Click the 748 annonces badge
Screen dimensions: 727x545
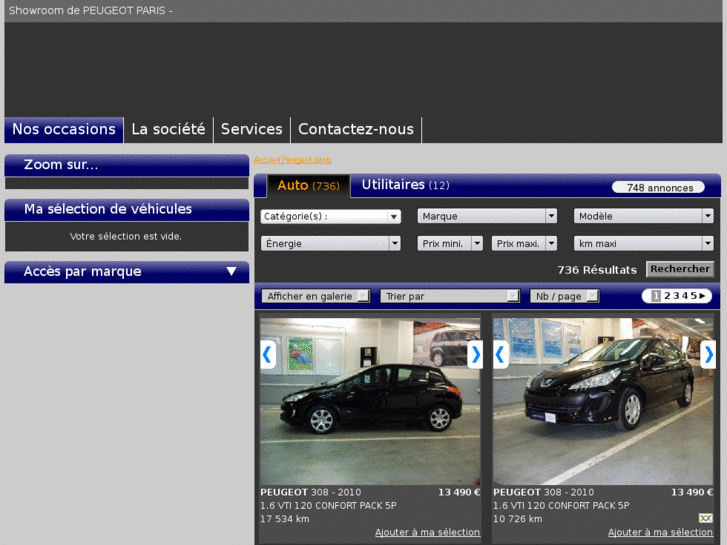[x=658, y=188]
